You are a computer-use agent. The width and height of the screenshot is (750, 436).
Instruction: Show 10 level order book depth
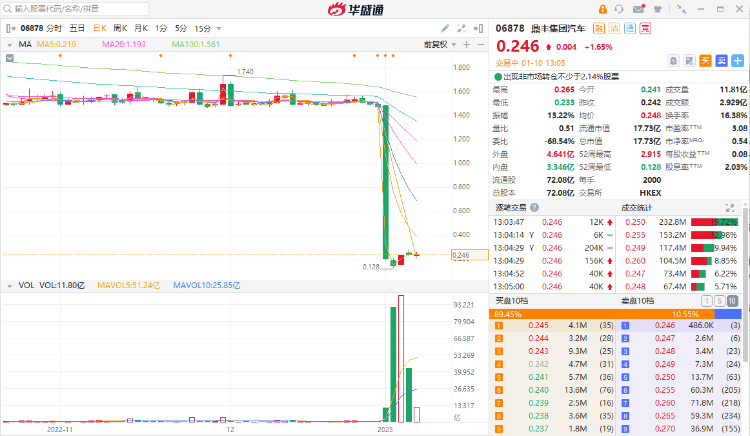point(732,301)
